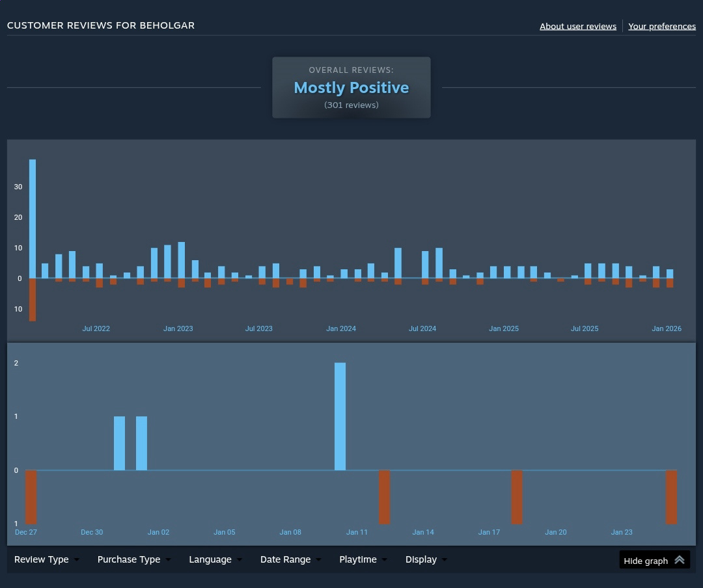The image size is (703, 588).
Task: Open the Date Range dropdown
Action: pos(290,559)
